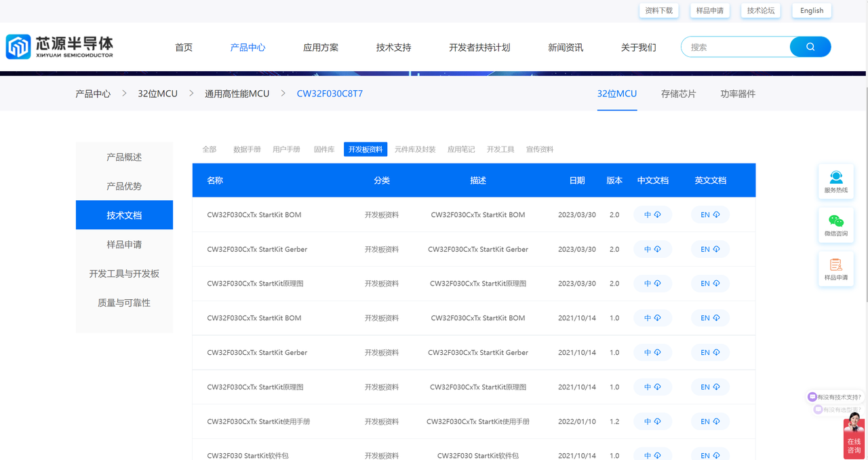
Task: Filter documents by 数据手册
Action: click(247, 149)
